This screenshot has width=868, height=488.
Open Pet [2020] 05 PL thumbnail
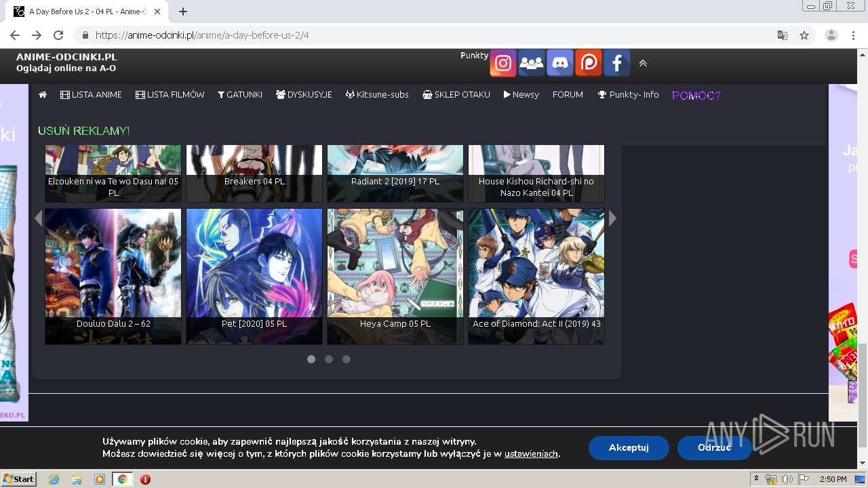click(x=254, y=277)
